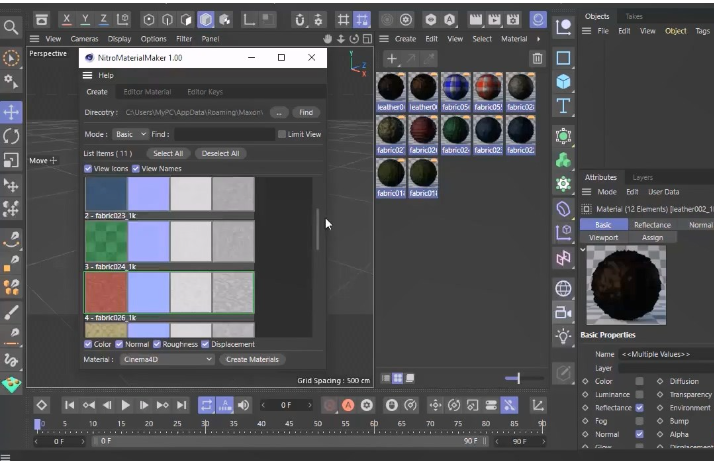The width and height of the screenshot is (714, 461).
Task: Open the search magnifier icon
Action: (10, 27)
